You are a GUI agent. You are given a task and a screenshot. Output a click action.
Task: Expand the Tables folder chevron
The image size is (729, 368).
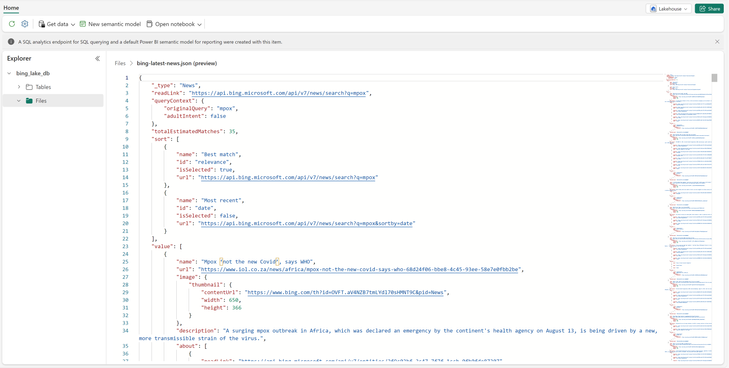(x=19, y=87)
